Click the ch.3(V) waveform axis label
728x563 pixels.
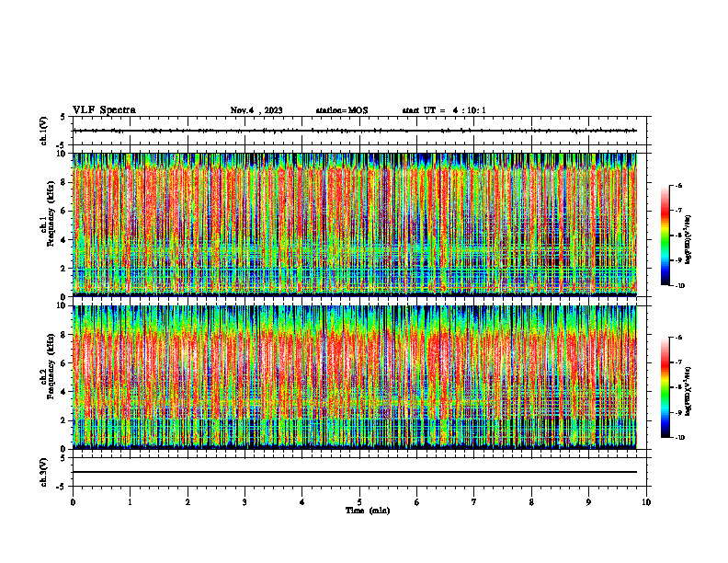point(44,472)
